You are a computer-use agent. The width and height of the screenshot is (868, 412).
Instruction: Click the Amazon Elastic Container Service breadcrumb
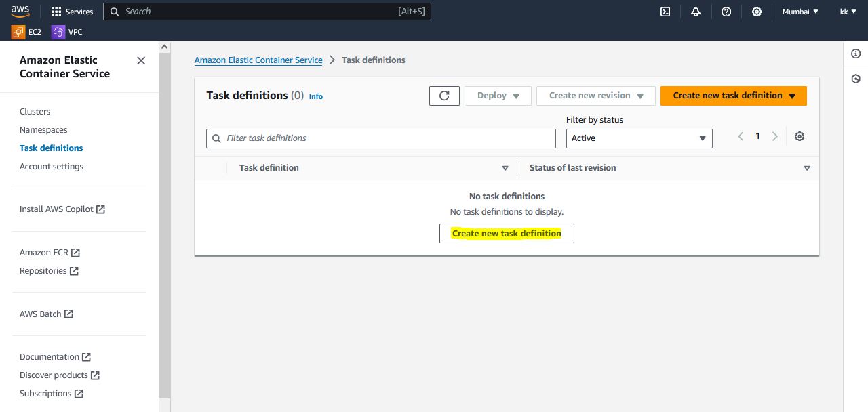(x=258, y=60)
